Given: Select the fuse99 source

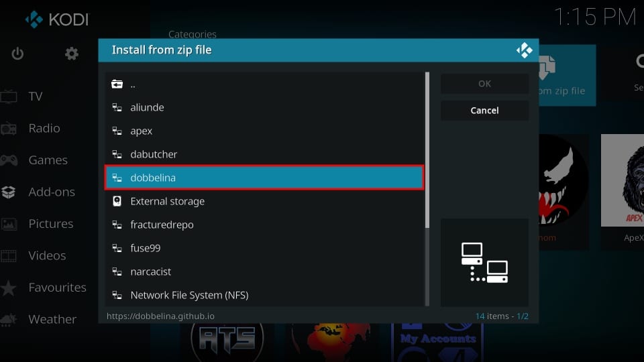Looking at the screenshot, I should (264, 248).
